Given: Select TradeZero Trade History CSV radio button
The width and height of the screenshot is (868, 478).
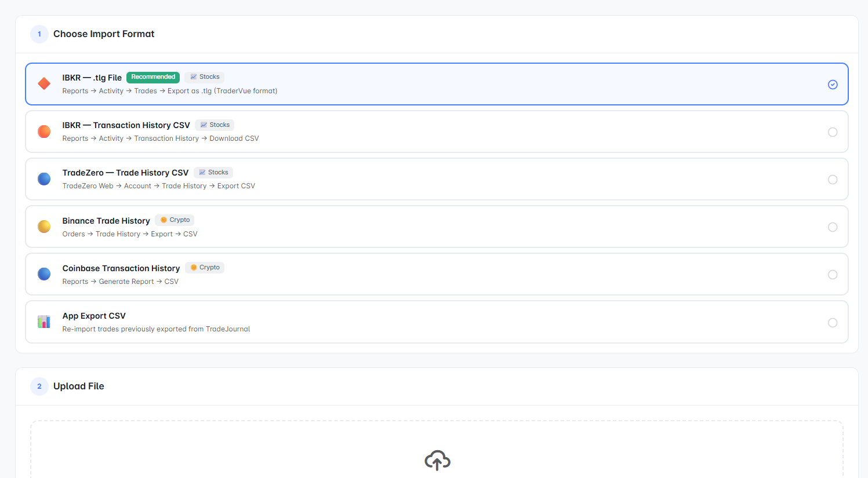Looking at the screenshot, I should coord(833,180).
